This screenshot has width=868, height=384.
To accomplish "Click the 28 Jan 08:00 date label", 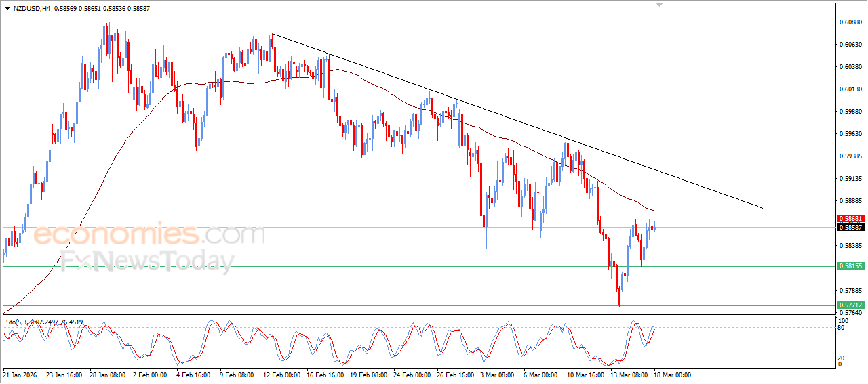I will (x=108, y=375).
